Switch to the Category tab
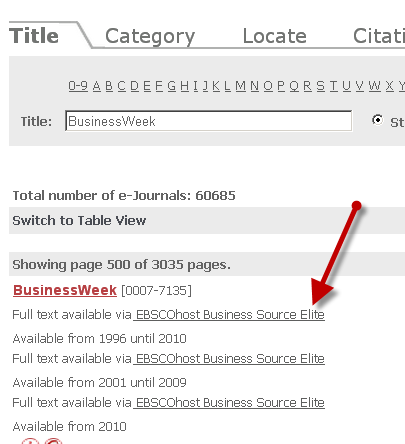This screenshot has width=405, height=444. pos(150,36)
